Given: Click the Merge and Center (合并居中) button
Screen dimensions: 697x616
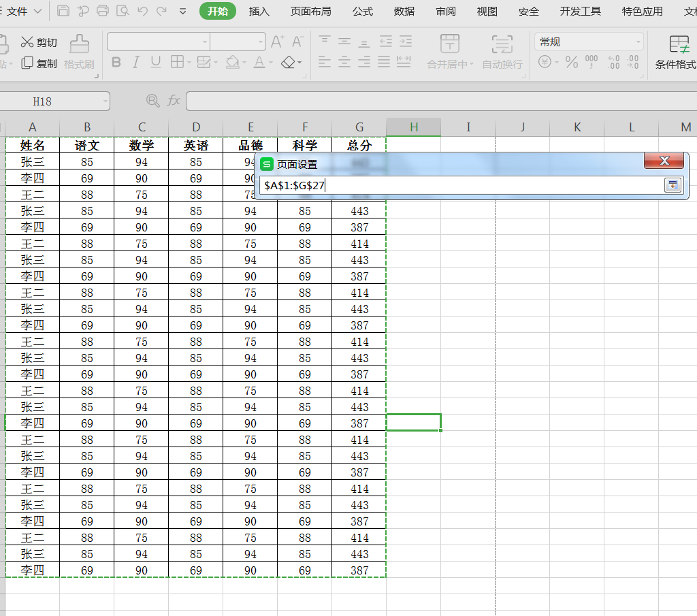Looking at the screenshot, I should [x=450, y=52].
